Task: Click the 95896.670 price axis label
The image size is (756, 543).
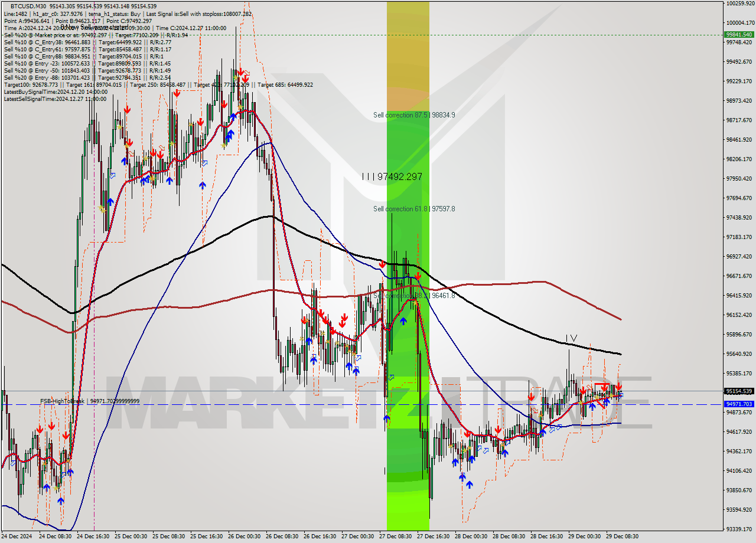Action: (x=739, y=335)
